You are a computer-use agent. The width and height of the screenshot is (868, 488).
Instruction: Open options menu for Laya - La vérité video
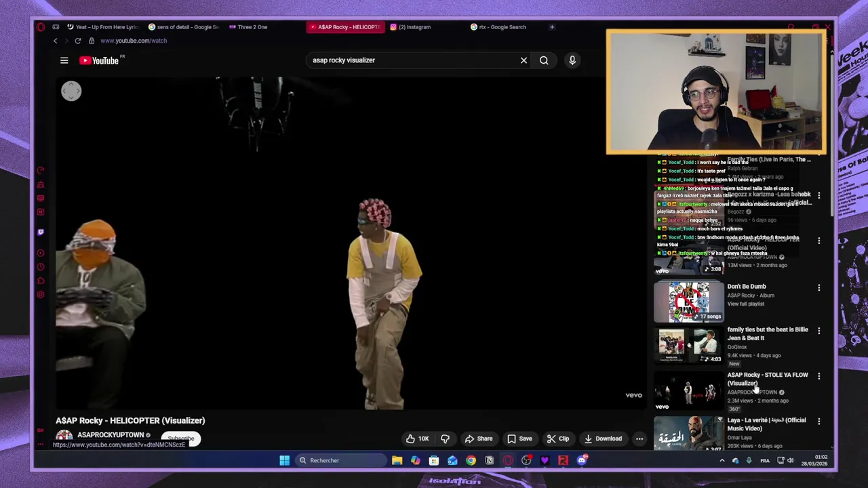(818, 422)
